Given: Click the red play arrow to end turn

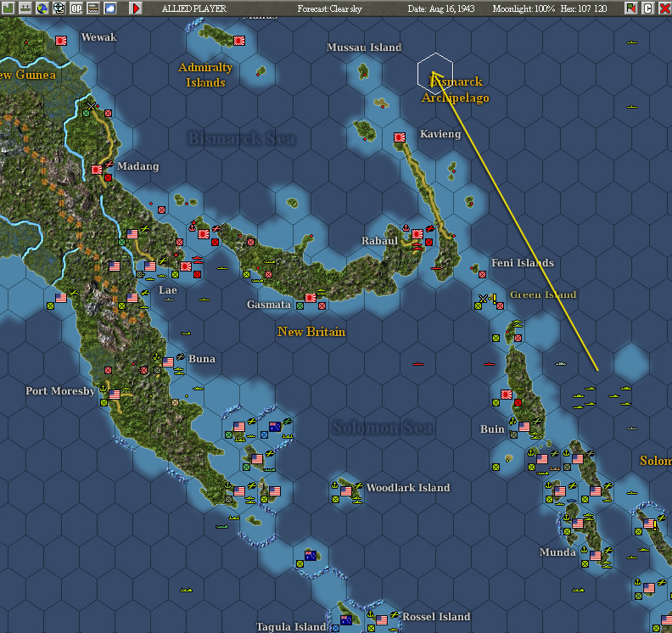Looking at the screenshot, I should [136, 8].
